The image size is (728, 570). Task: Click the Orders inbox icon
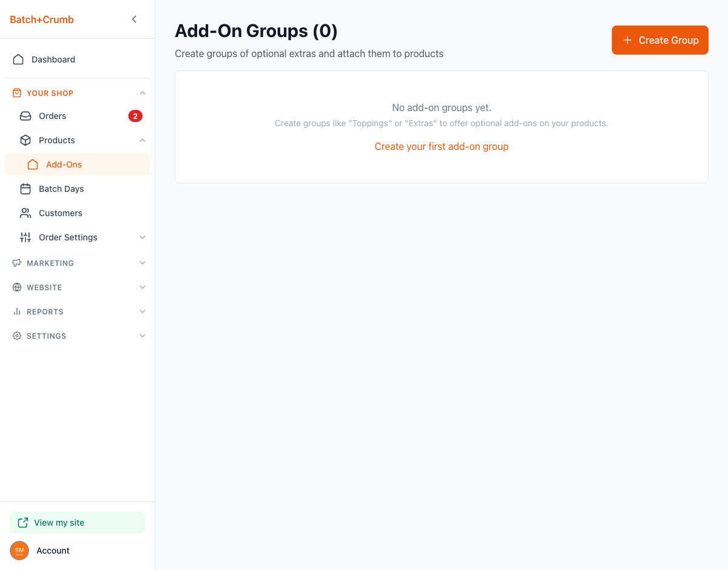tap(25, 116)
